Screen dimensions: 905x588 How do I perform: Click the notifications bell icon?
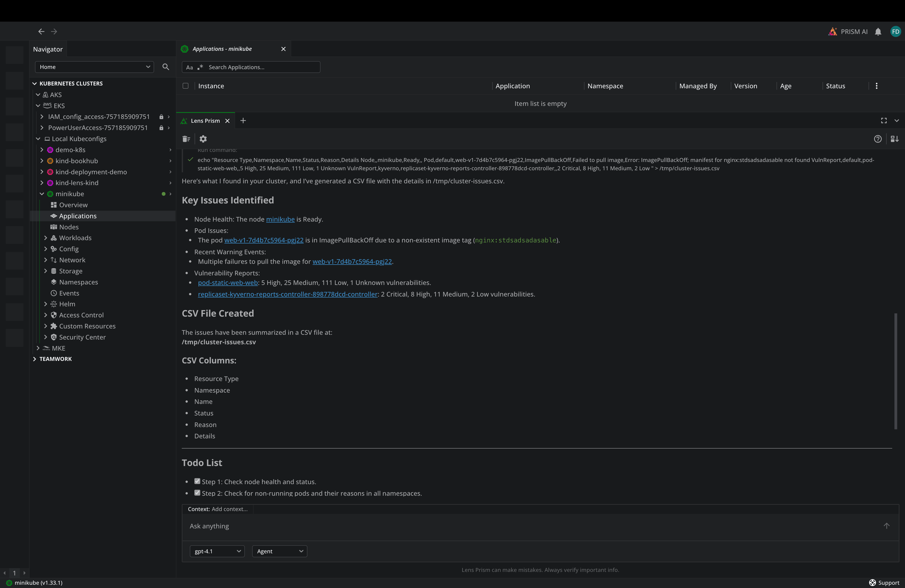click(x=878, y=32)
